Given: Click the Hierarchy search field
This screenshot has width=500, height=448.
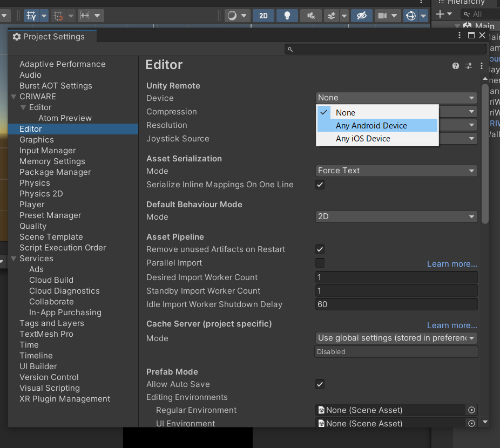Looking at the screenshot, I should (481, 14).
